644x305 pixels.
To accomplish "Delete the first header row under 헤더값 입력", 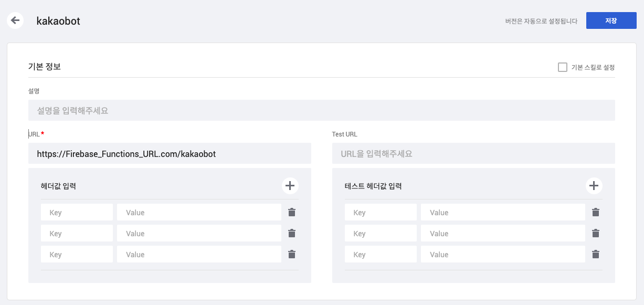I will click(x=292, y=212).
